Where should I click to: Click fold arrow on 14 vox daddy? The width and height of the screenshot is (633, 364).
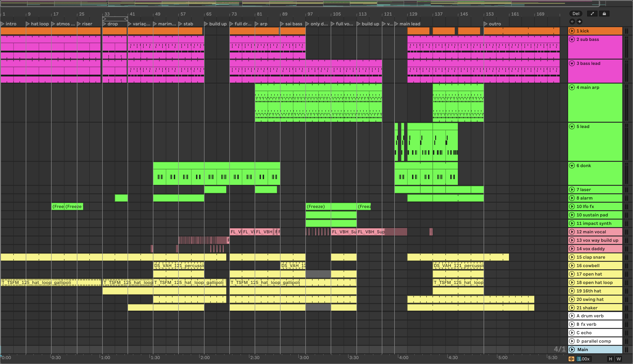coord(572,249)
